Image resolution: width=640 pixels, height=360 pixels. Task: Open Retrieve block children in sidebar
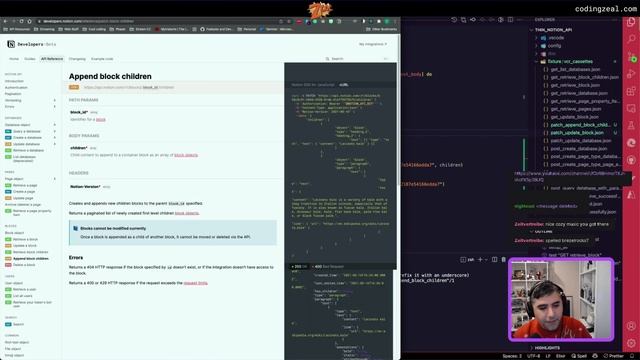[x=31, y=252]
